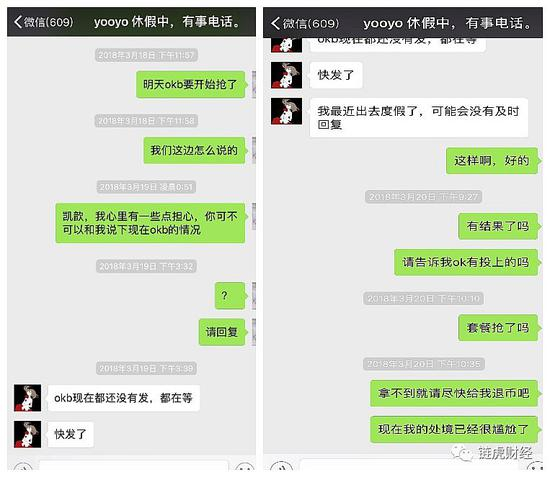Select the message bubble '我们这边怎么说的'
This screenshot has width=550, height=477.
(x=195, y=150)
